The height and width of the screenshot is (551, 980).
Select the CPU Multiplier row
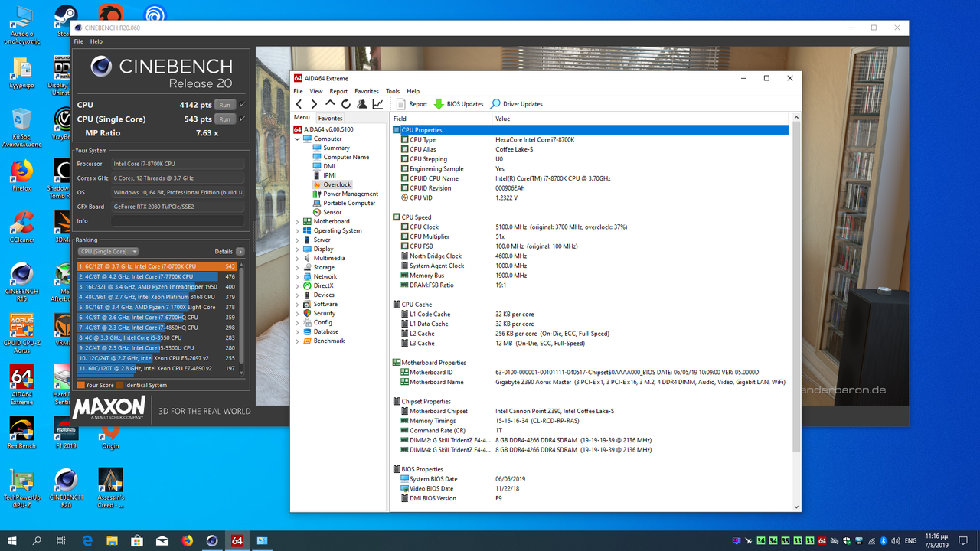pyautogui.click(x=590, y=236)
